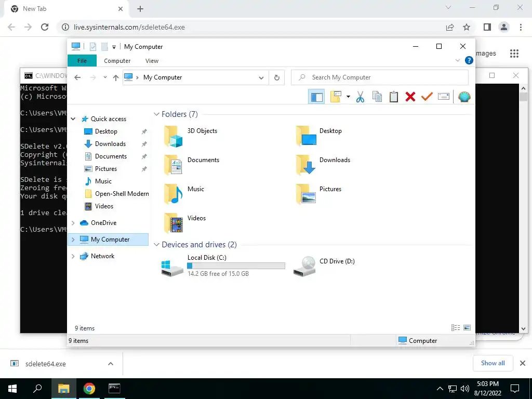Switch to large icons view button
The height and width of the screenshot is (399, 532).
click(467, 327)
